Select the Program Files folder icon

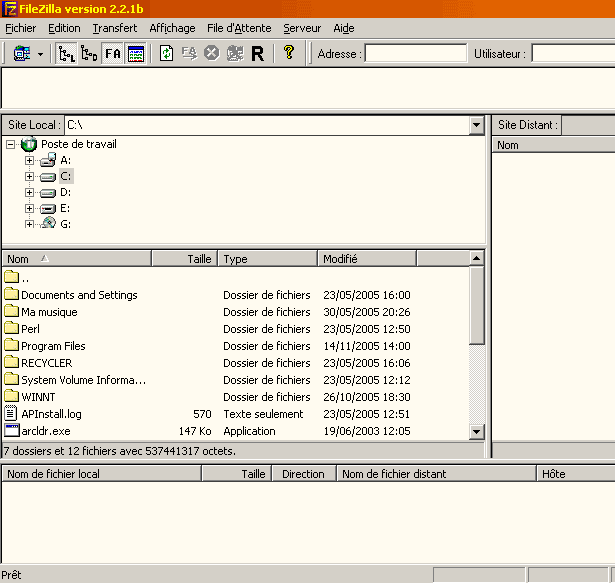12,345
